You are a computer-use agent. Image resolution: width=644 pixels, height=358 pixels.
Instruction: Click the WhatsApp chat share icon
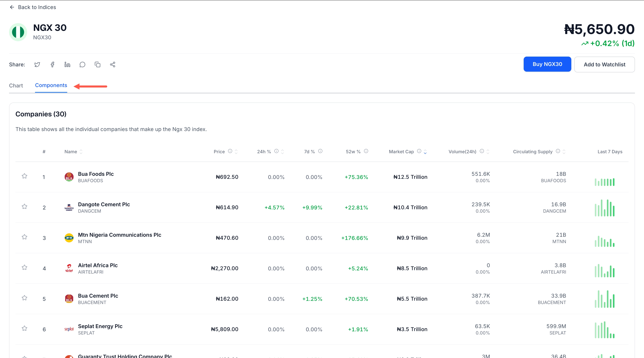(x=82, y=65)
